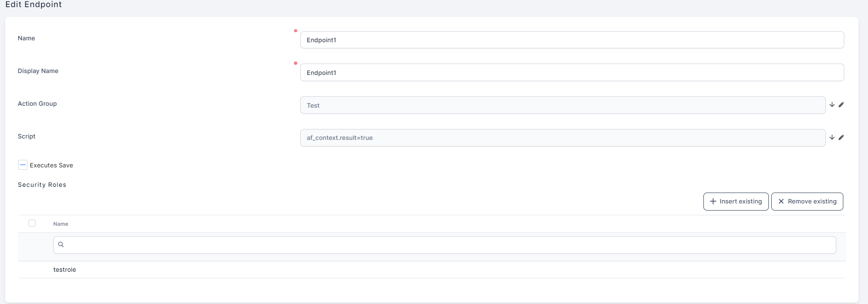Viewport: 868px width, 304px height.
Task: Click the plus icon on Insert existing
Action: click(713, 202)
